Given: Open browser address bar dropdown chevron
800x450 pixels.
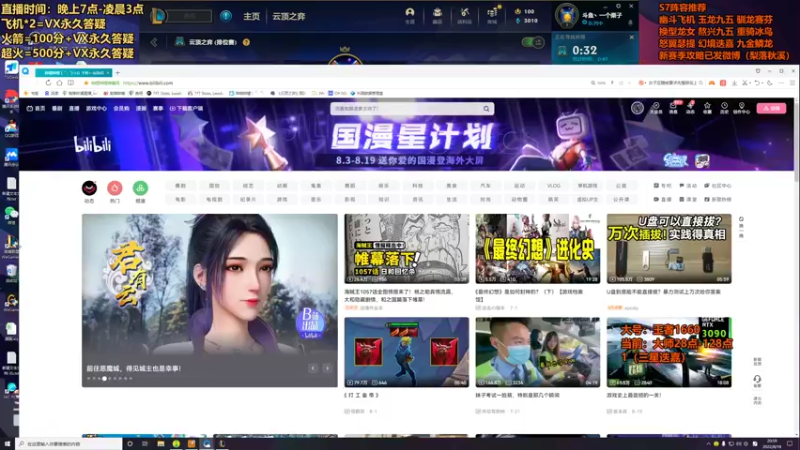Looking at the screenshot, I should tap(629, 83).
